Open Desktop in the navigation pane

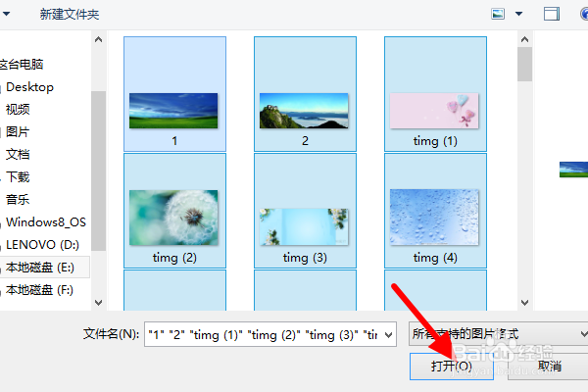coord(30,87)
